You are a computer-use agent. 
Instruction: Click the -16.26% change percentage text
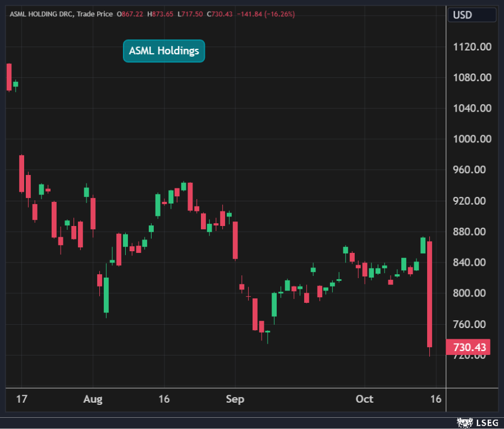point(282,14)
